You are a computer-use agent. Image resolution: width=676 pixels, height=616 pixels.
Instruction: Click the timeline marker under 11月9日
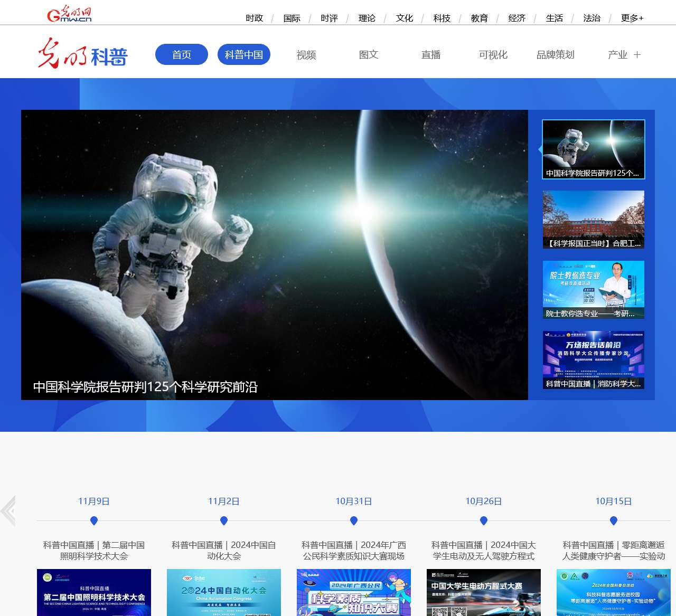click(x=94, y=521)
